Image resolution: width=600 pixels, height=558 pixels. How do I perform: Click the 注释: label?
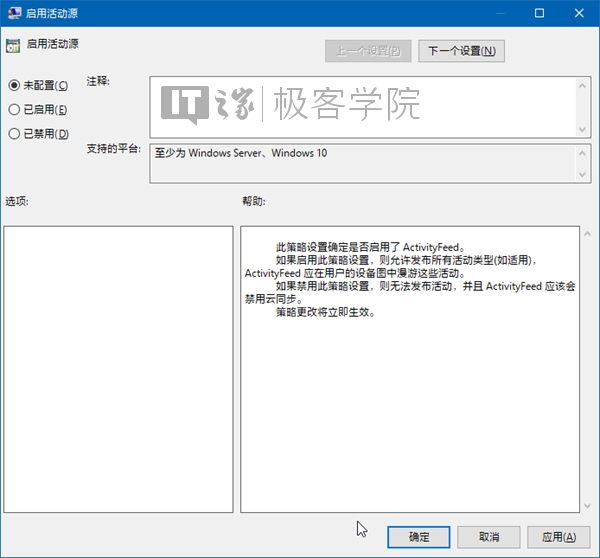coord(98,81)
